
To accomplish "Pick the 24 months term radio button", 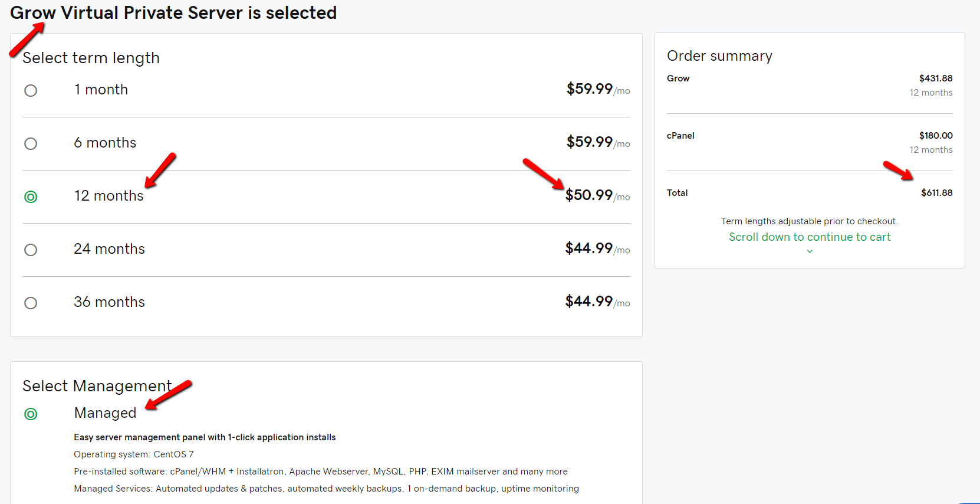I will (x=31, y=250).
